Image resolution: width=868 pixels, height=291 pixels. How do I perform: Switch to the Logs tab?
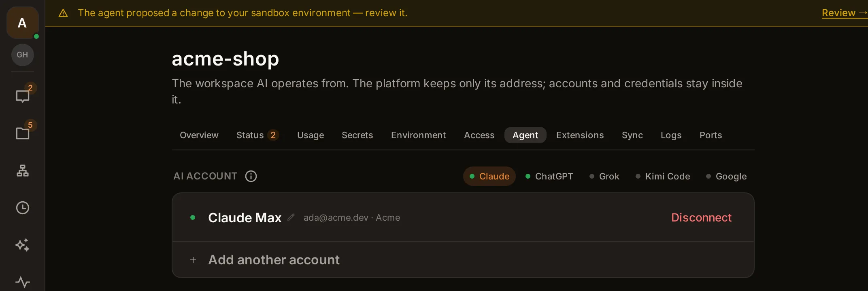point(671,135)
